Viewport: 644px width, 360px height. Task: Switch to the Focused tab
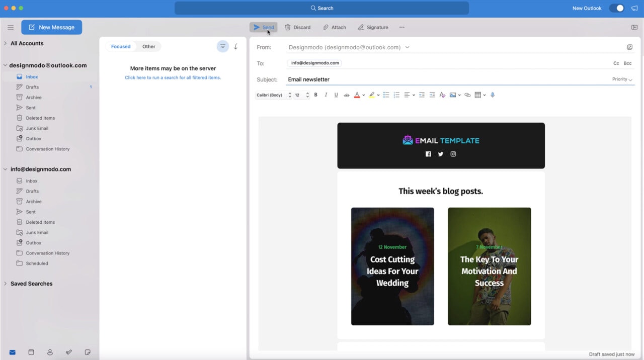(120, 46)
